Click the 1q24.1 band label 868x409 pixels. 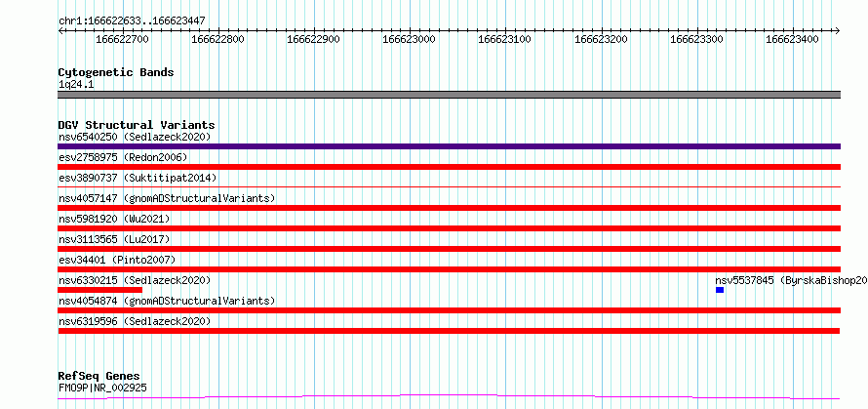[76, 84]
